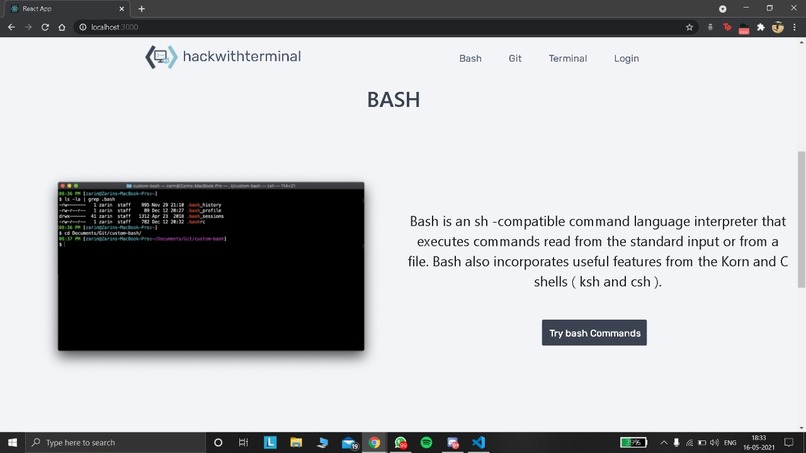Screen dimensions: 806x453
Task: View site information icon in address bar
Action: (x=82, y=27)
